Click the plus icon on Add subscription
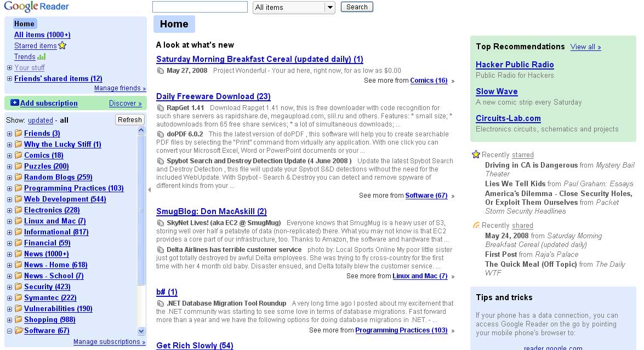 pyautogui.click(x=15, y=102)
